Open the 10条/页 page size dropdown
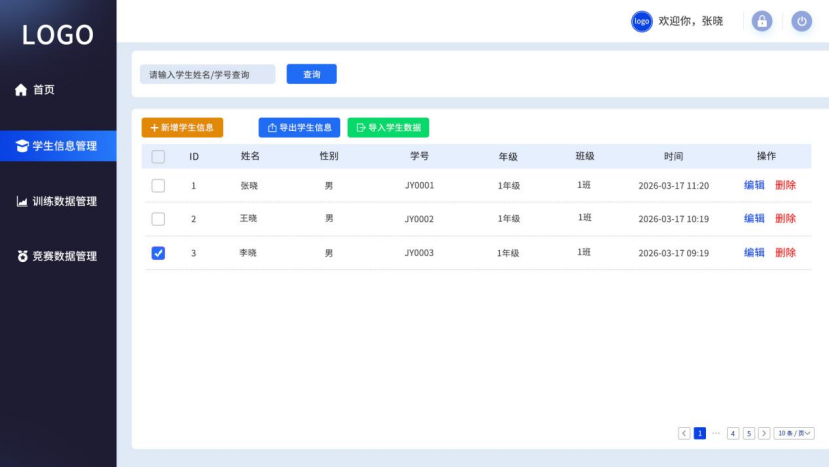The width and height of the screenshot is (830, 467). tap(794, 433)
